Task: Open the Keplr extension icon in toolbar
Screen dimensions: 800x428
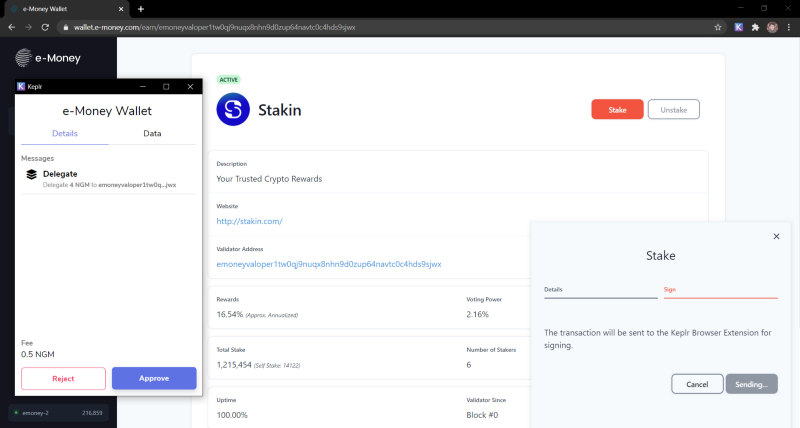Action: pos(738,27)
